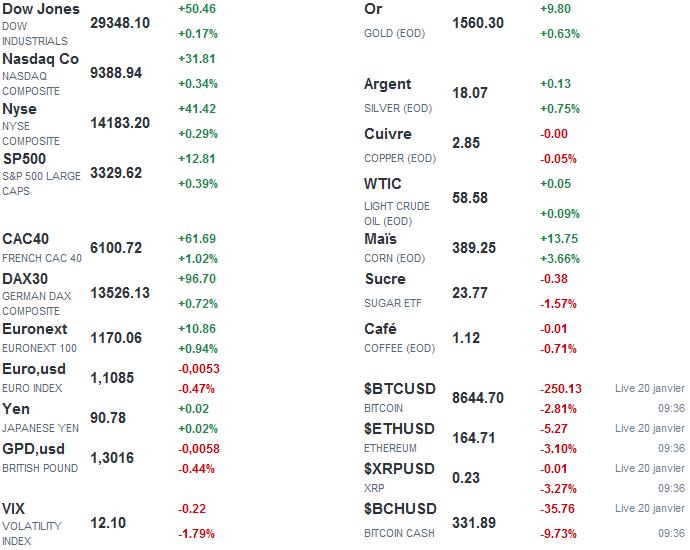Viewport: 690px width, 550px height.
Task: Open the VIX volatility index link
Action: [14, 509]
